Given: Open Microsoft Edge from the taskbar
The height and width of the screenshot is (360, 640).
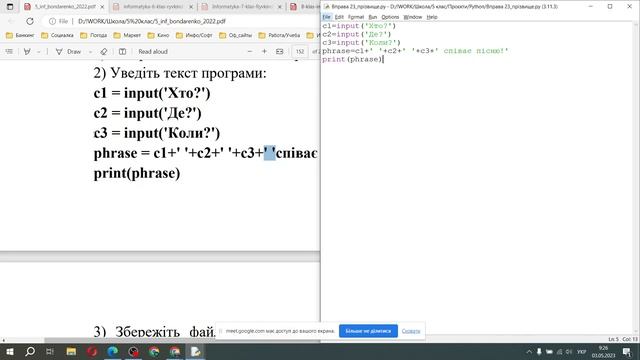Looking at the screenshot, I should (112, 351).
